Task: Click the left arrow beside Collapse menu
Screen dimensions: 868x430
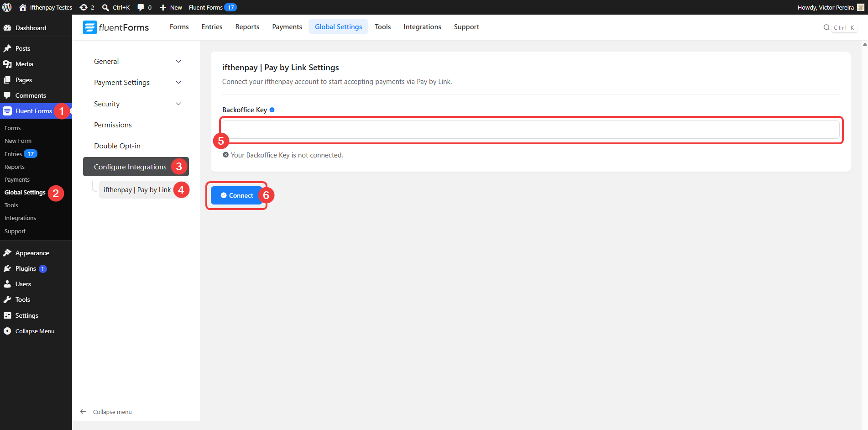Action: [x=83, y=412]
